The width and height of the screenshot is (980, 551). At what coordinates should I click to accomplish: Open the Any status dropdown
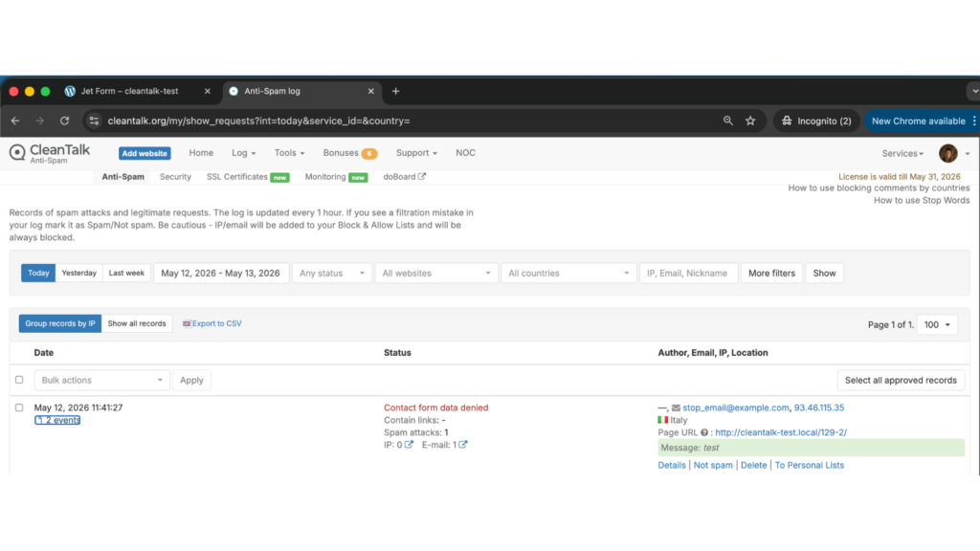click(x=332, y=273)
